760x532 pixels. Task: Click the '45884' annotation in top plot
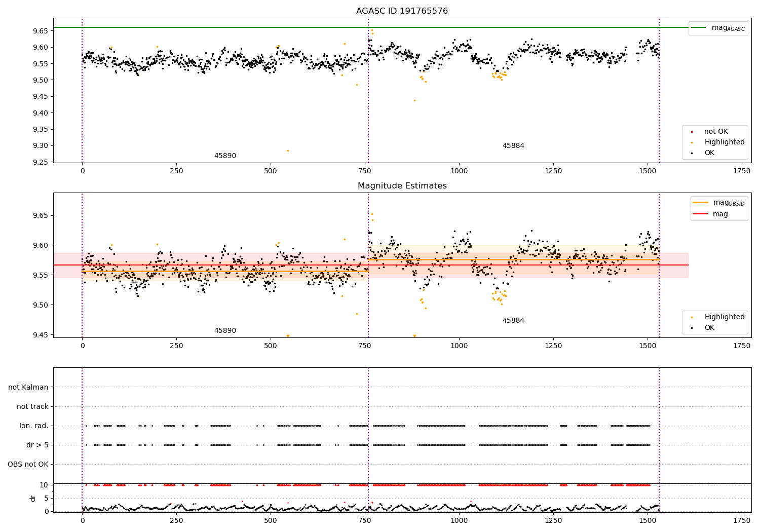(x=513, y=146)
